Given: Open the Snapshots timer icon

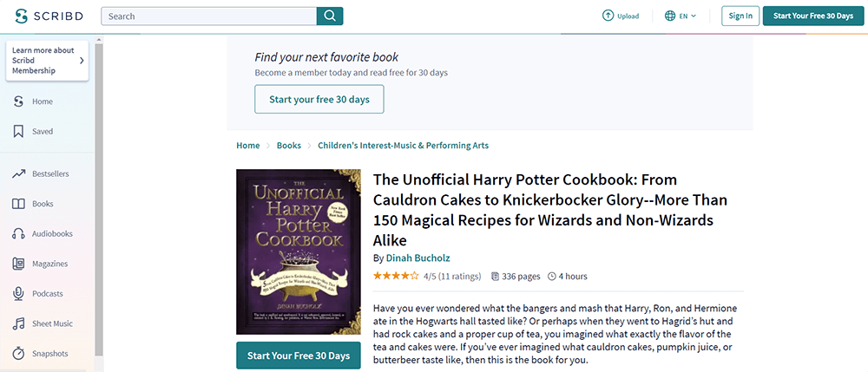Looking at the screenshot, I should click(x=18, y=354).
